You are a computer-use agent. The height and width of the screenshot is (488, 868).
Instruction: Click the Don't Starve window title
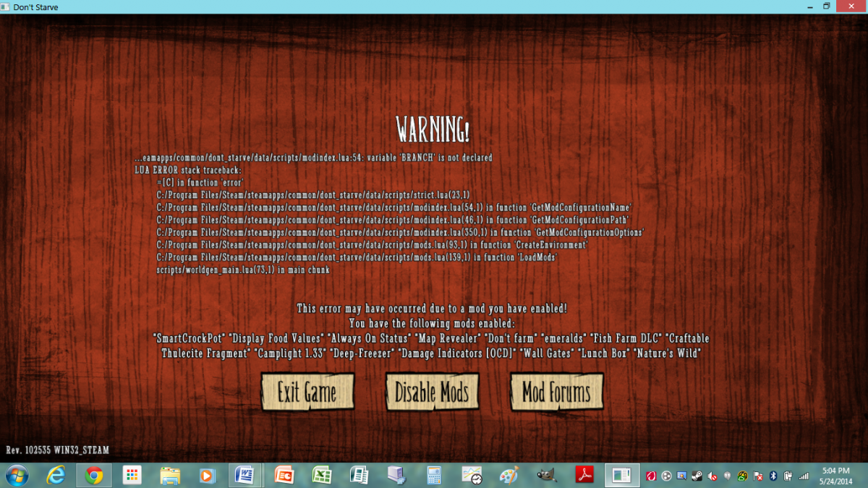[36, 7]
